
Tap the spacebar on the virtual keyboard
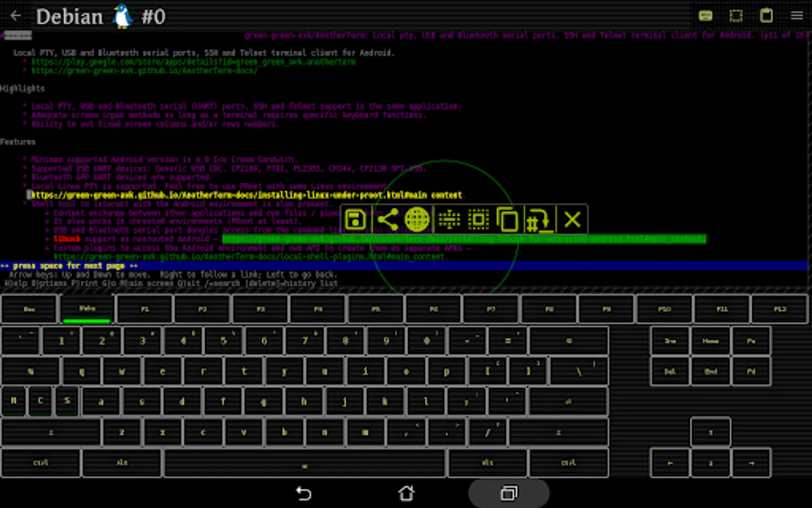pyautogui.click(x=304, y=463)
